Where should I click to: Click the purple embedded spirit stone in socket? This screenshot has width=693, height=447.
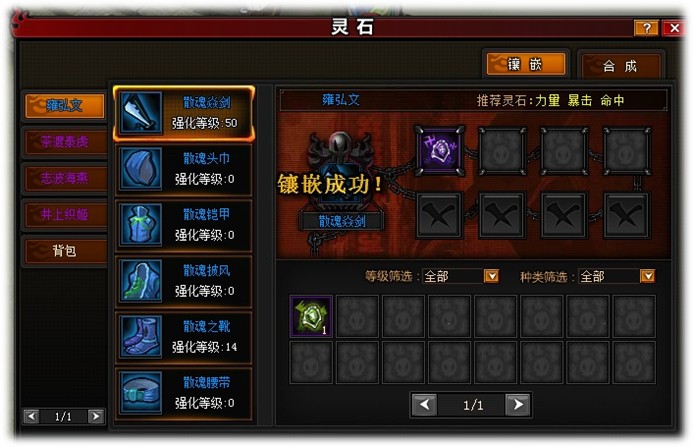pos(439,151)
